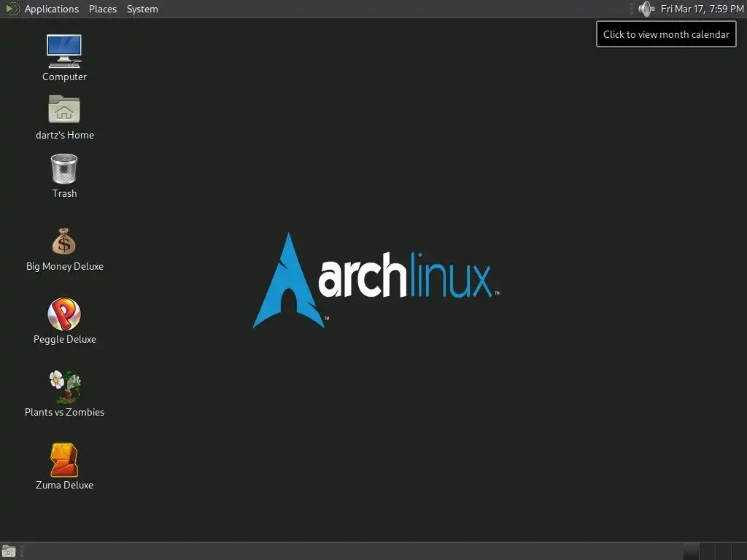Open the volume speaker control
747x560 pixels.
point(646,9)
